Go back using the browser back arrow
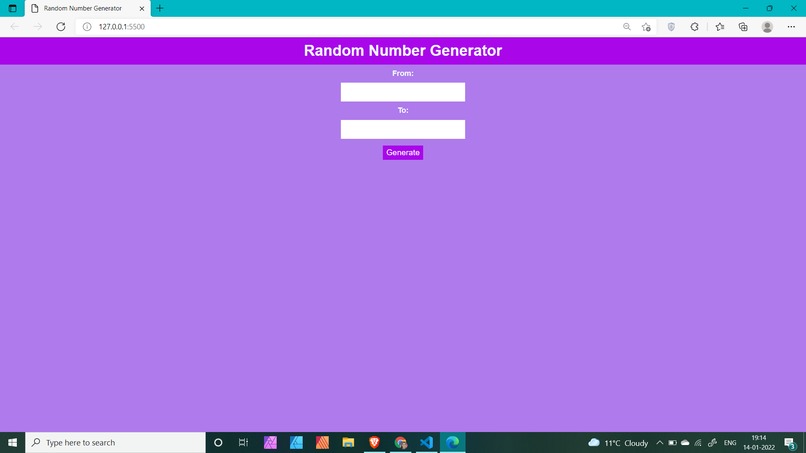The image size is (806, 453). coord(14,27)
